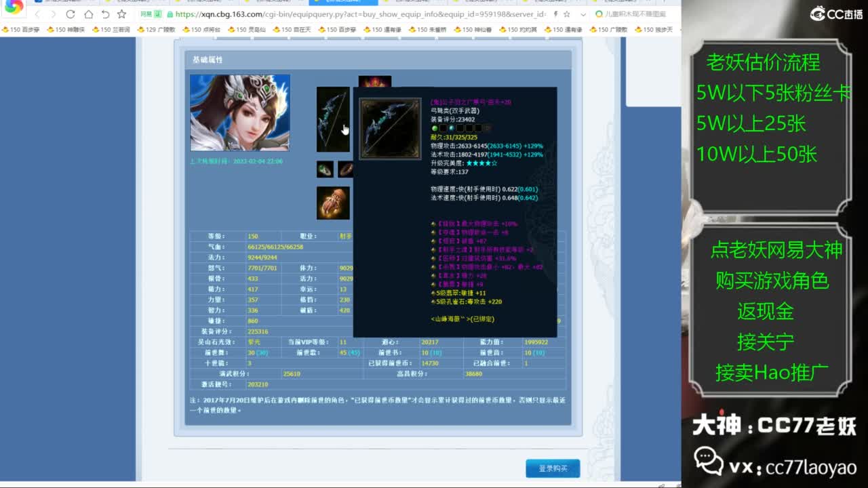Viewport: 868px width, 488px height.
Task: Open the '150 灵岛仙' bookmark
Action: click(x=246, y=30)
